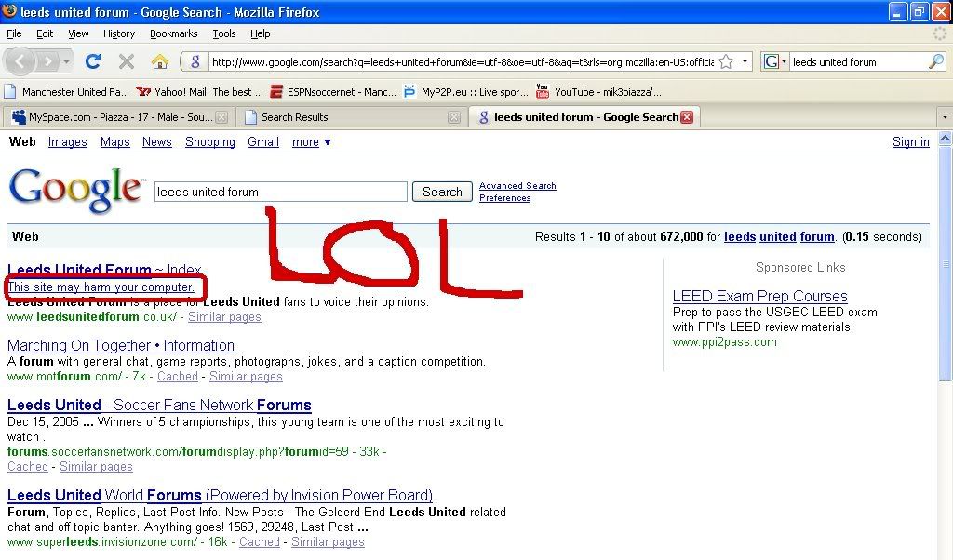Viewport: 953px width, 560px height.
Task: Open the Yahoo! Mail bookmark
Action: [200, 92]
